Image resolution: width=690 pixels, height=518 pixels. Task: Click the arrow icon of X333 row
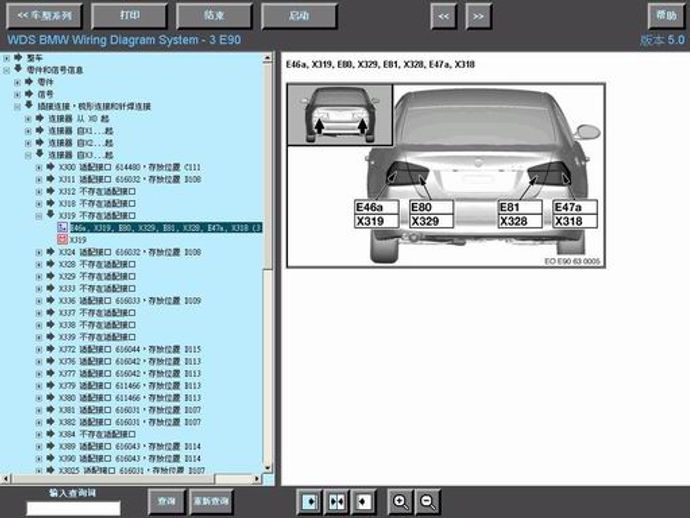(x=51, y=288)
